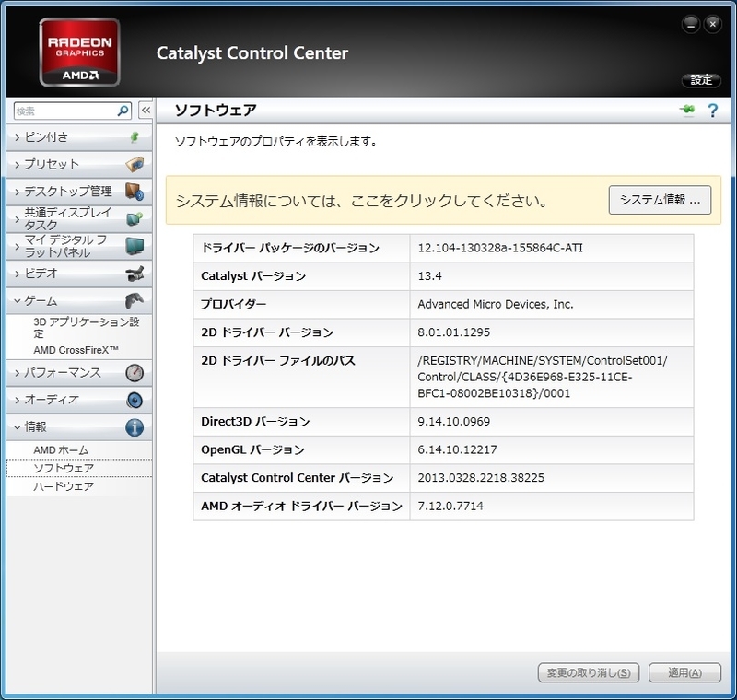Click the ビデオ camcorder icon

tap(135, 274)
